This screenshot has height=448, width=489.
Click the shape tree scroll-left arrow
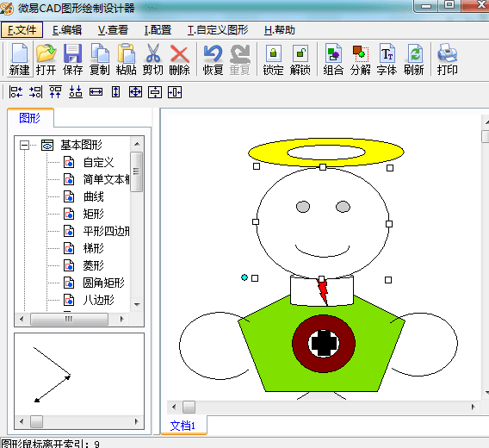pyautogui.click(x=22, y=319)
